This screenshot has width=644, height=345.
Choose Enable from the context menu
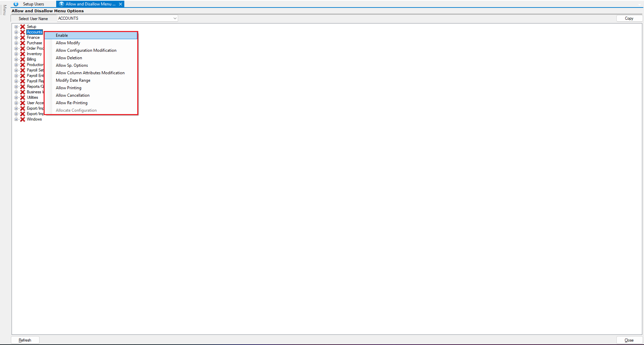coord(62,35)
